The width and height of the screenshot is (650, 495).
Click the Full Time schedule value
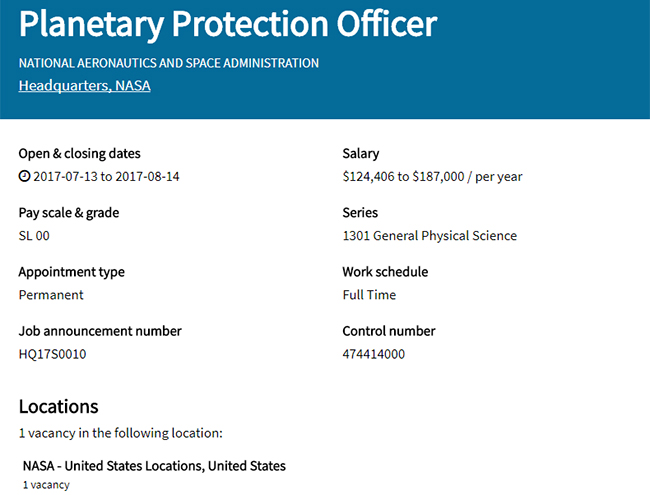point(369,295)
